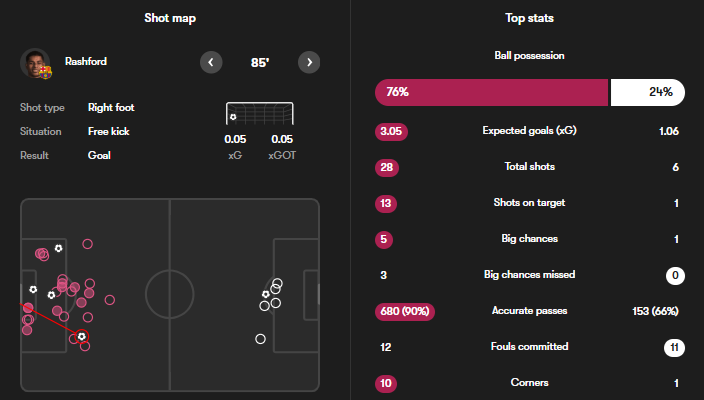704x400 pixels.
Task: Select the goal ball nearest the left goal line
Action: coord(34,290)
